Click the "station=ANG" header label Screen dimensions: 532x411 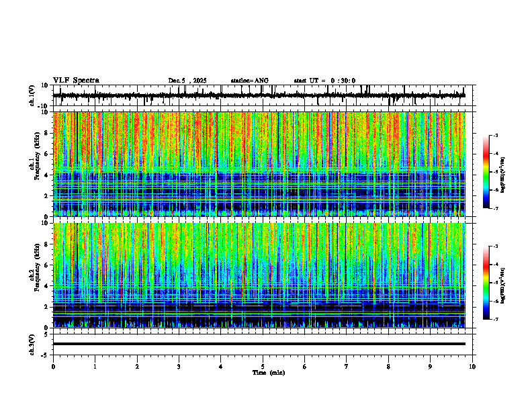[x=249, y=81]
